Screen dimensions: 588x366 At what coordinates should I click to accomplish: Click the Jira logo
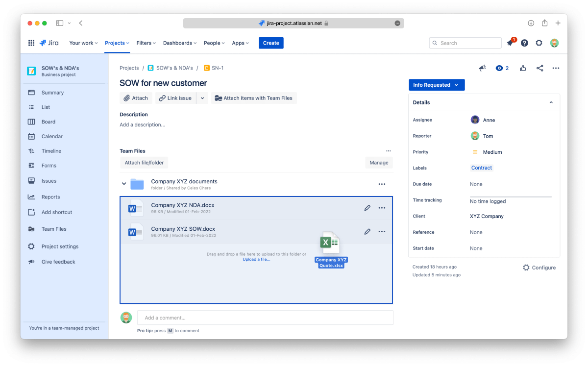pos(49,43)
